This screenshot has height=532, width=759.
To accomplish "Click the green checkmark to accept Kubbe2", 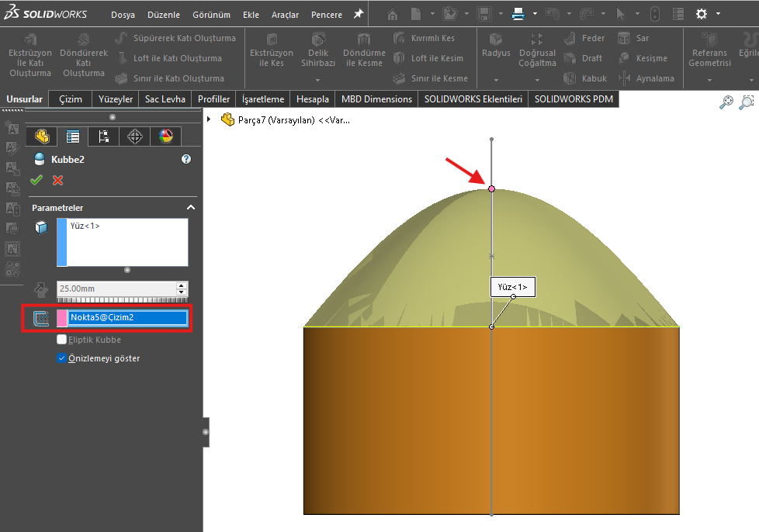I will pyautogui.click(x=36, y=181).
